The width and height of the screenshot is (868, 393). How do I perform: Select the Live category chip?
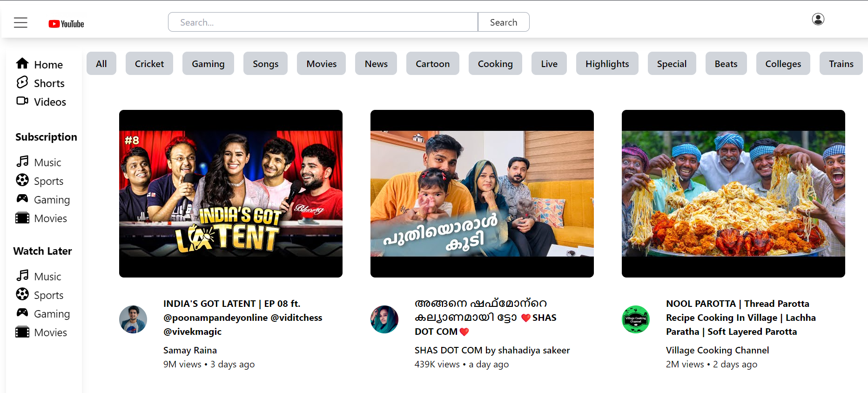[549, 63]
